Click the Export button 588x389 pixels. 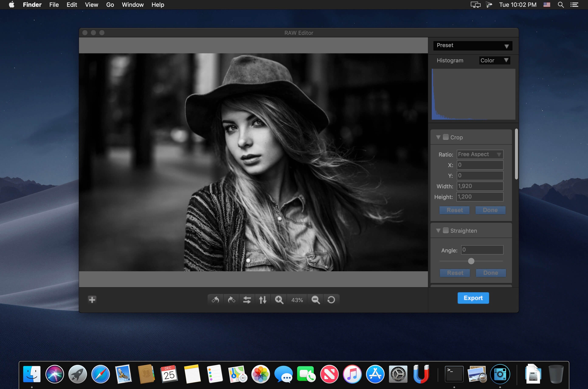(473, 298)
